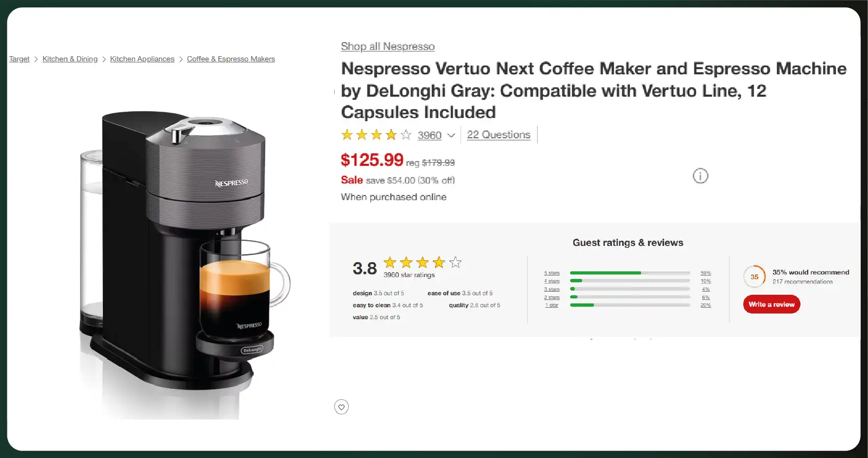The width and height of the screenshot is (868, 458).
Task: Click the heart favorite icon
Action: coord(341,407)
